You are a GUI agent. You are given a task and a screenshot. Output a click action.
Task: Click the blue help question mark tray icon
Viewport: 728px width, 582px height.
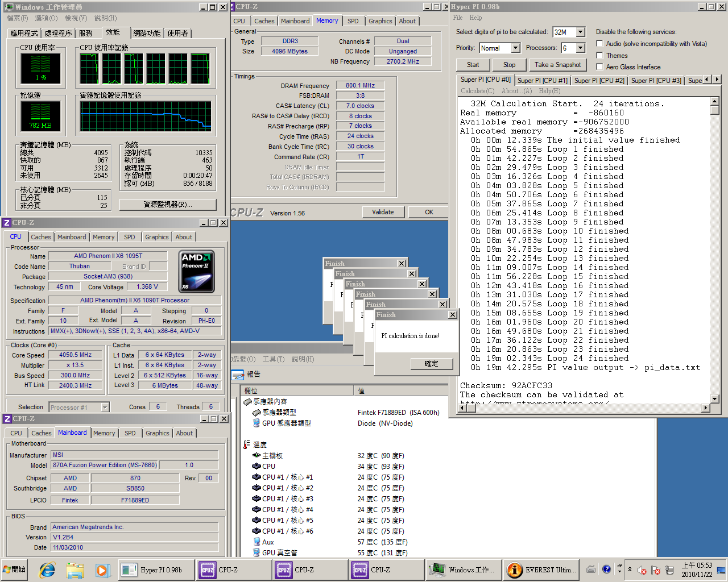click(606, 569)
